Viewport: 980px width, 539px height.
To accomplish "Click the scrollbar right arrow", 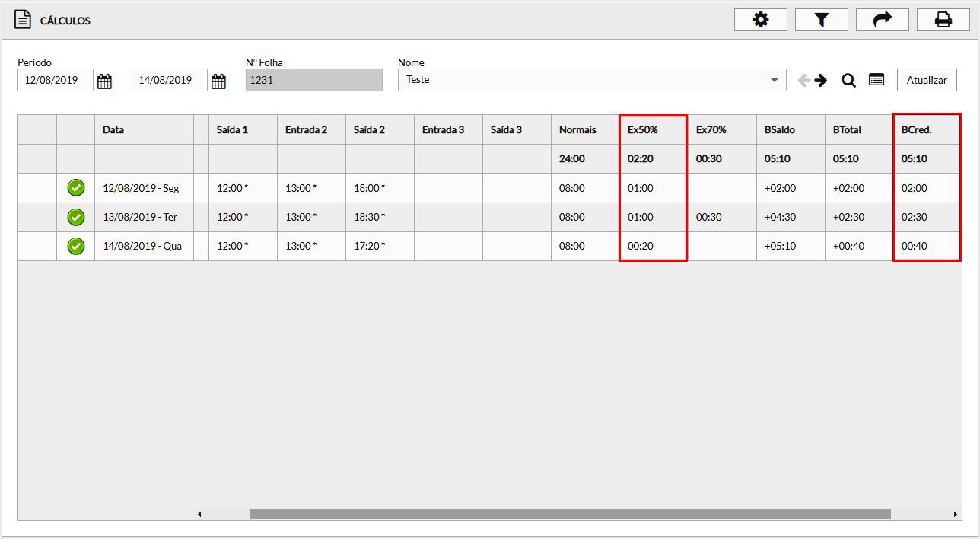I will point(956,515).
